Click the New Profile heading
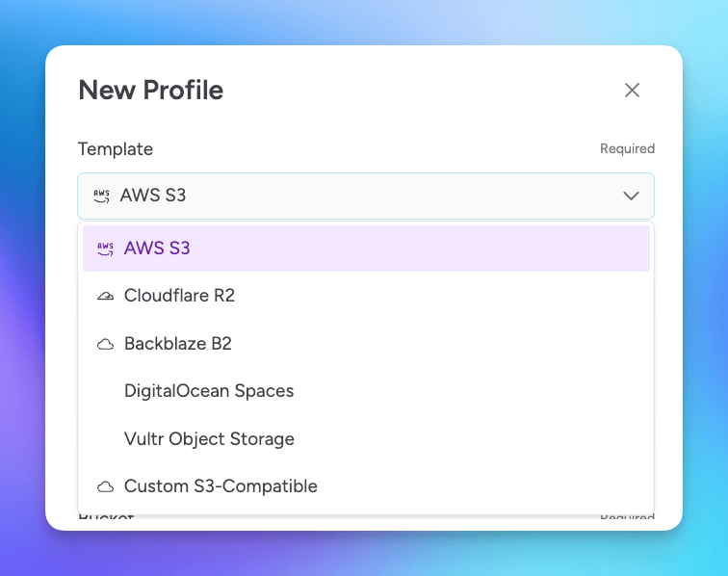The height and width of the screenshot is (576, 728). click(151, 91)
